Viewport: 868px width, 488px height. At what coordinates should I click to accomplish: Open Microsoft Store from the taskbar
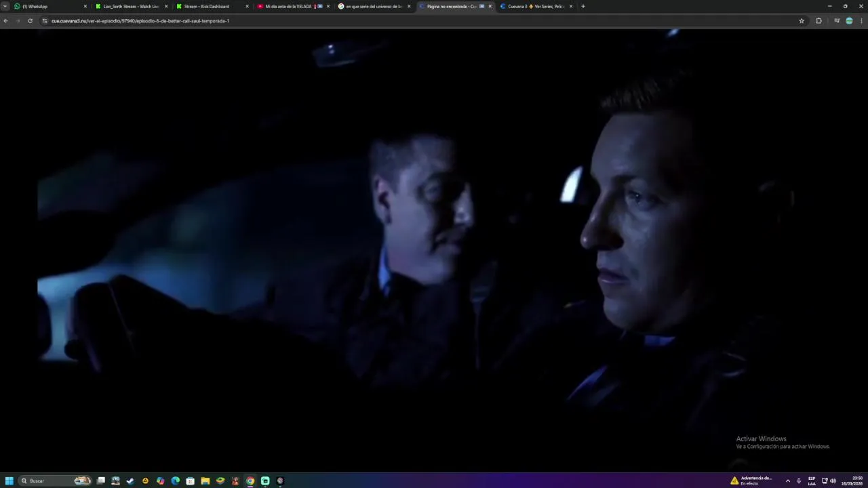click(x=190, y=481)
